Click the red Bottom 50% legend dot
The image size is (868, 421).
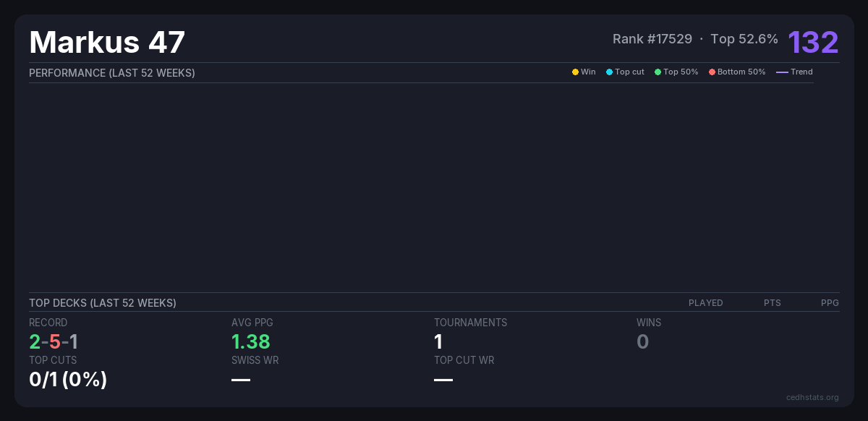pyautogui.click(x=712, y=72)
